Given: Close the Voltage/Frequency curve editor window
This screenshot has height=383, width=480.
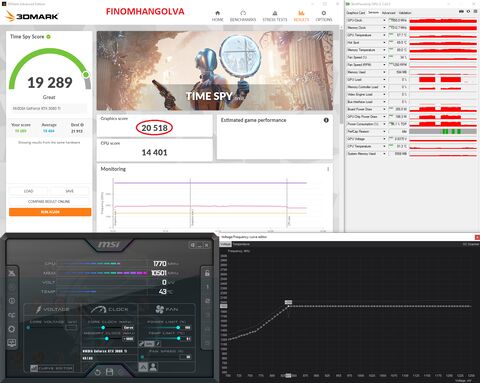Looking at the screenshot, I should click(x=477, y=237).
